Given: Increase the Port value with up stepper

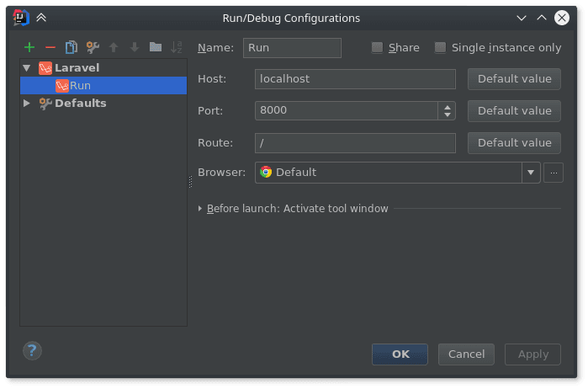Looking at the screenshot, I should click(447, 106).
